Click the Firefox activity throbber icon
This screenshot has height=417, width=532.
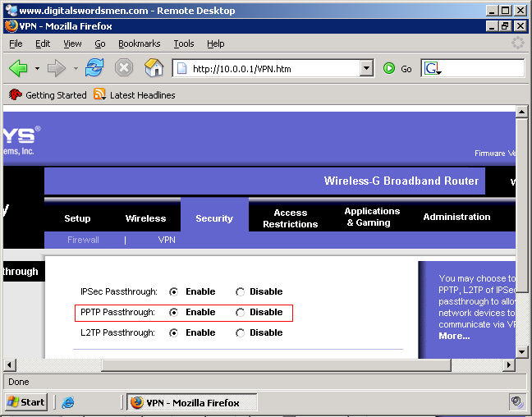(518, 43)
